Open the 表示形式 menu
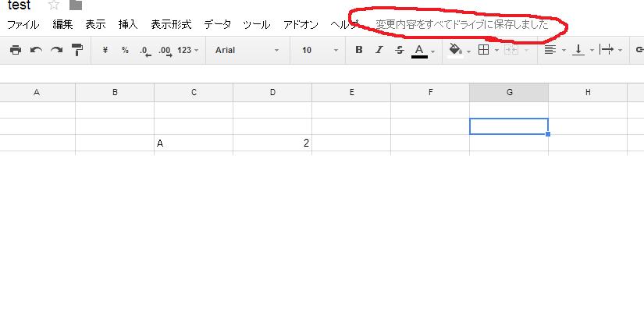 171,25
